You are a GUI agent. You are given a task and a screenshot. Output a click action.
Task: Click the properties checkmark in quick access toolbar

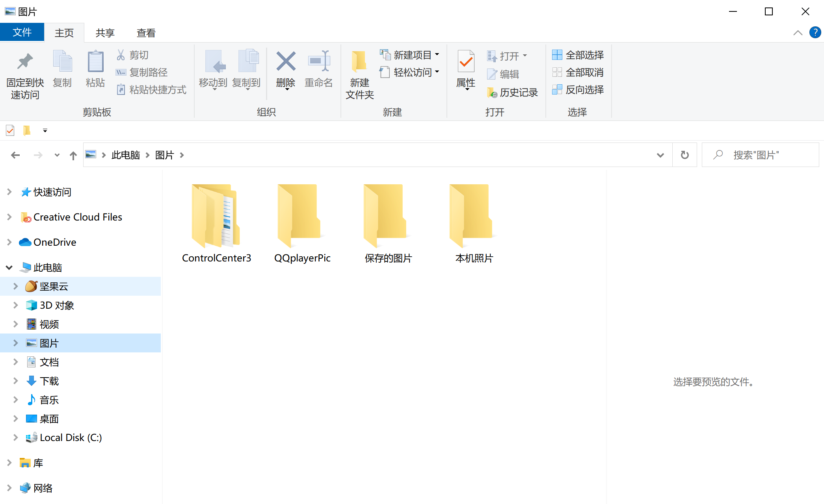coord(10,130)
